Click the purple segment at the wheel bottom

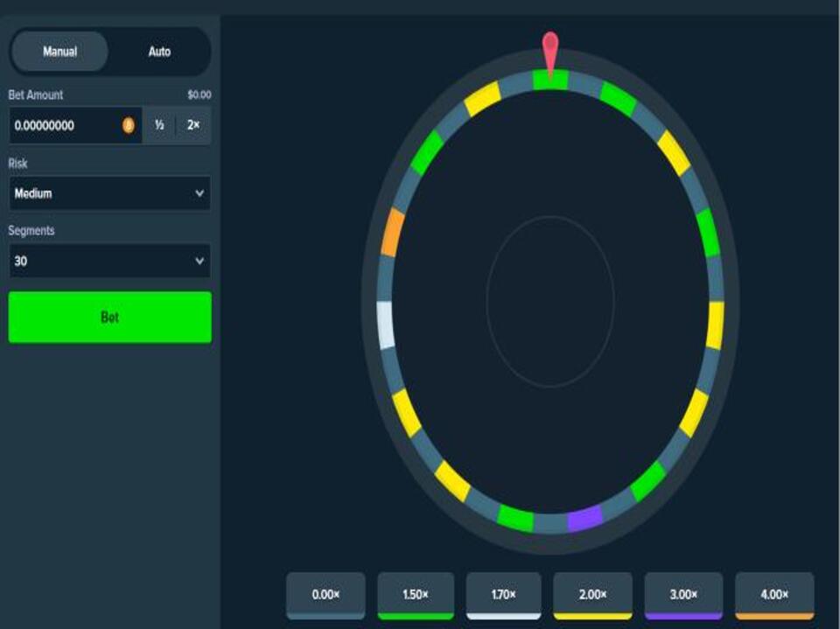pos(584,521)
